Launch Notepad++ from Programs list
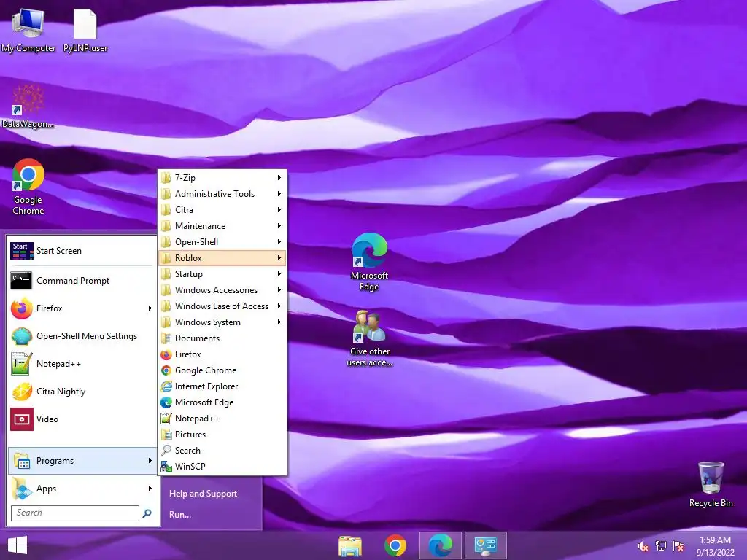The width and height of the screenshot is (747, 560). (222, 419)
